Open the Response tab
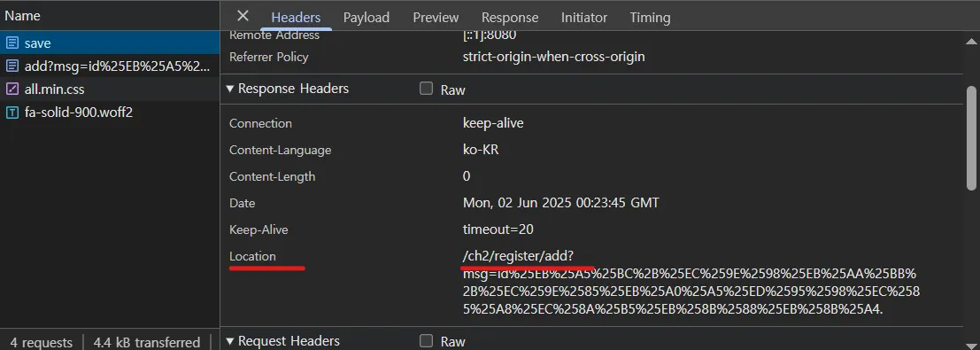 pos(510,18)
